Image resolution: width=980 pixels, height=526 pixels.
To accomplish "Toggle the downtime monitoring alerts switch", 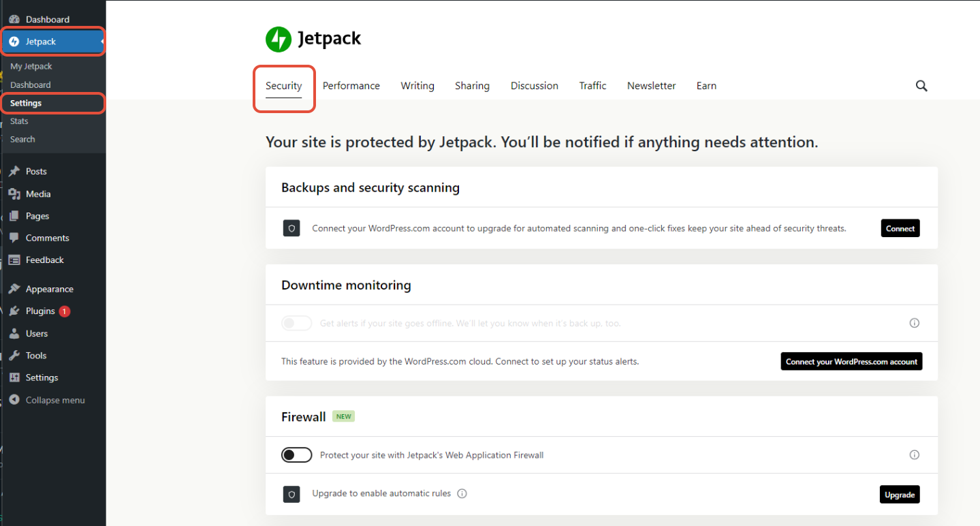I will click(x=297, y=323).
